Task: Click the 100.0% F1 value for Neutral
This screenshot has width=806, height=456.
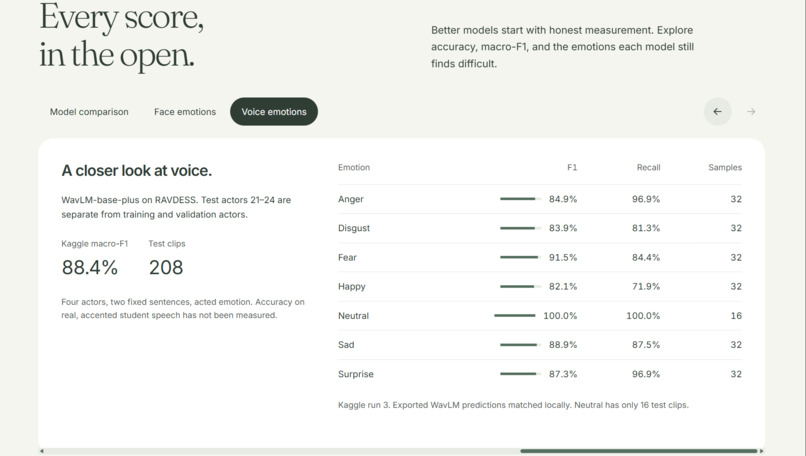Action: click(x=560, y=316)
